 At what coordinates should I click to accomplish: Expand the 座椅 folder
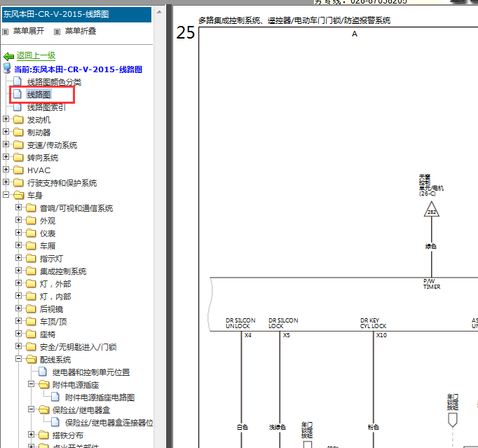18,333
